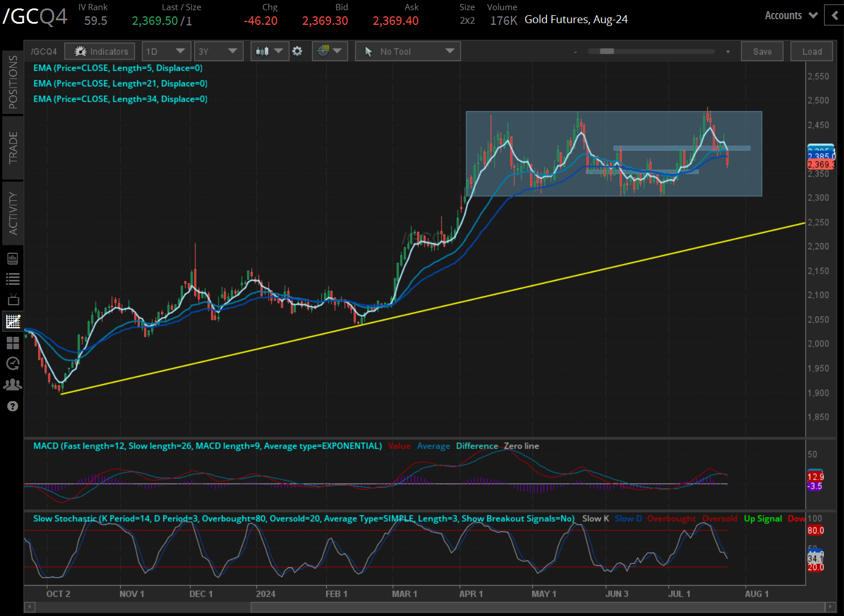Image resolution: width=844 pixels, height=616 pixels.
Task: Open the 1D timeframe dropdown
Action: coord(167,51)
